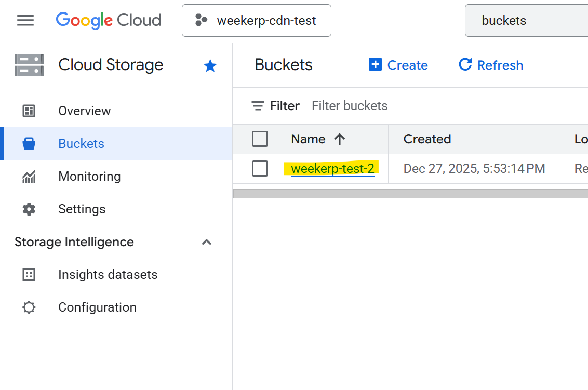Click the Monitoring chart icon
This screenshot has height=390, width=588.
pos(29,177)
